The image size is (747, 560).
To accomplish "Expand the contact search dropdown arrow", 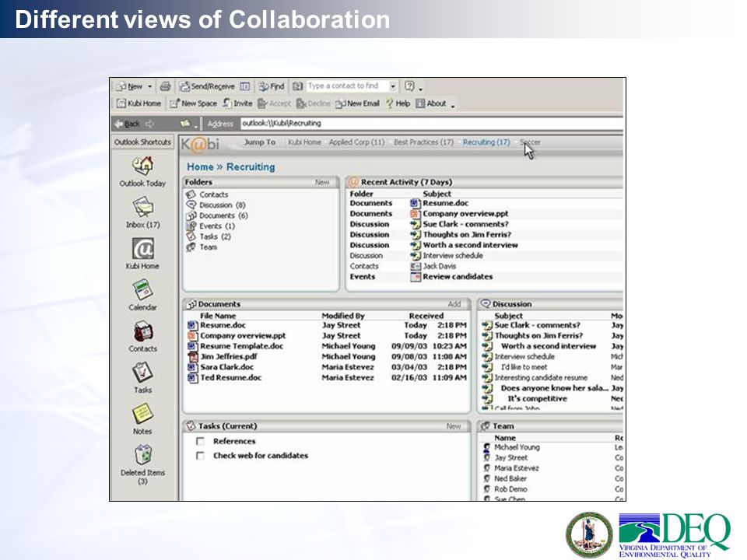I will pyautogui.click(x=393, y=86).
